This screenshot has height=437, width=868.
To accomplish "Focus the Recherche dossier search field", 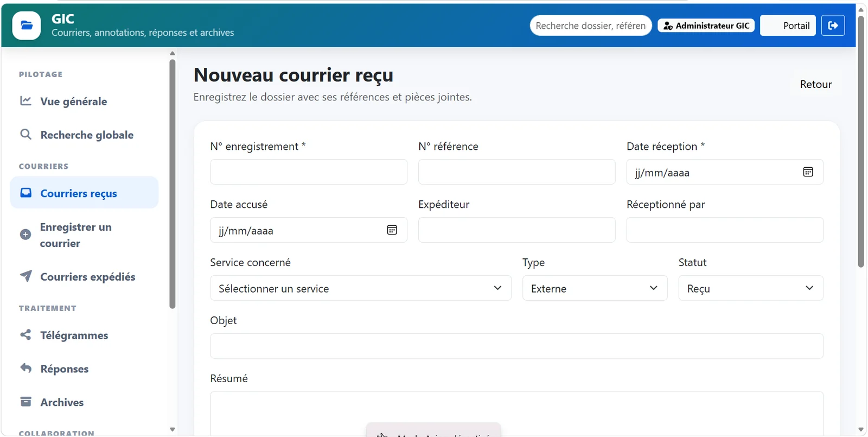I will click(591, 26).
